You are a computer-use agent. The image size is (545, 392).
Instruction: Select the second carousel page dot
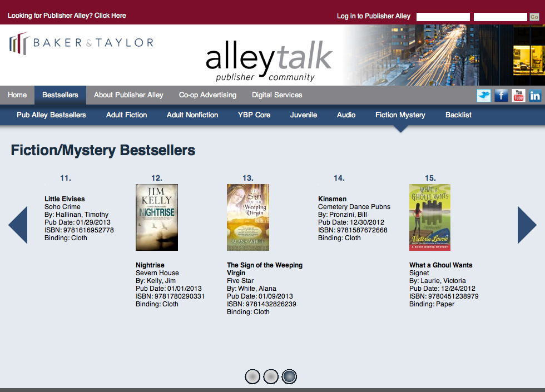(x=271, y=376)
